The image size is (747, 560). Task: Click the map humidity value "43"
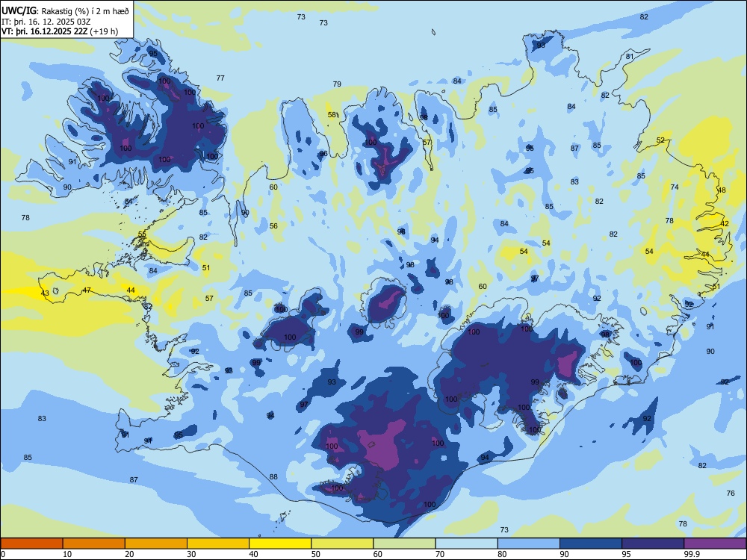[x=45, y=293]
